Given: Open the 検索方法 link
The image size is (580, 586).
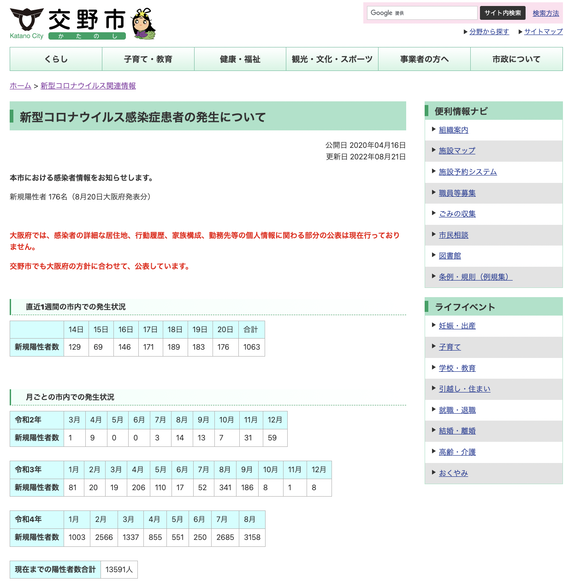Looking at the screenshot, I should tap(546, 13).
